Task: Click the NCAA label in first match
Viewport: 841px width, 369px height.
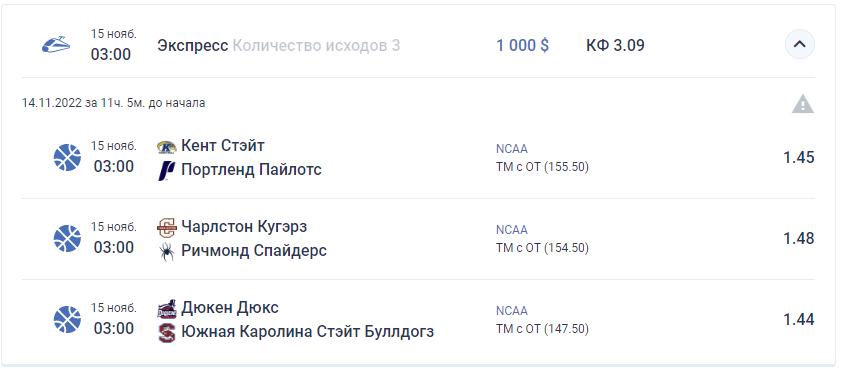Action: (x=512, y=149)
